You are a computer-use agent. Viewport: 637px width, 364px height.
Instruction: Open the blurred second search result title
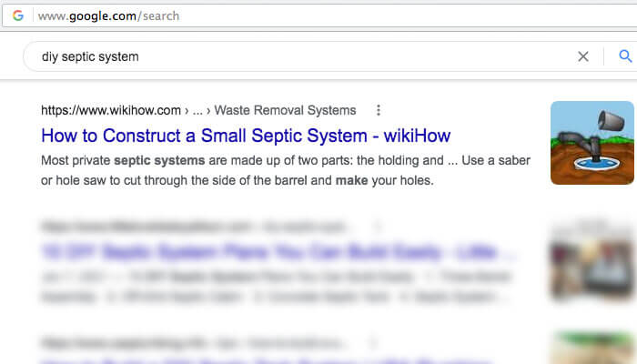click(278, 252)
